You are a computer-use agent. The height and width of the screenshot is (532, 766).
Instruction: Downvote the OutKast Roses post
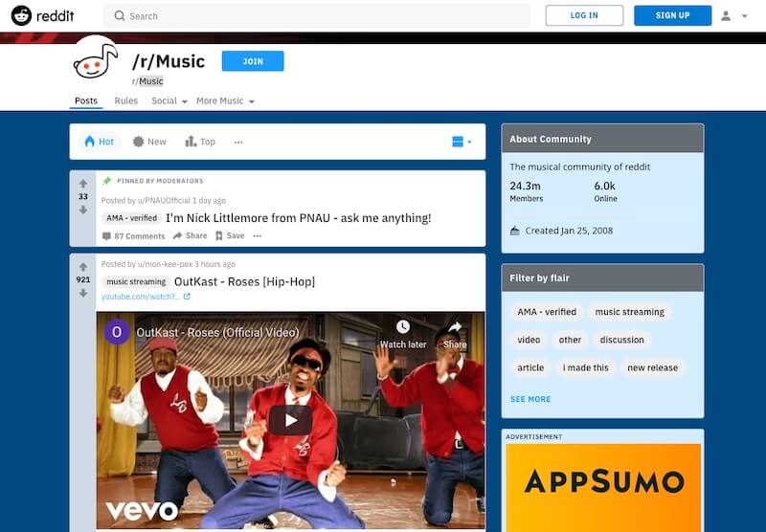pyautogui.click(x=83, y=293)
